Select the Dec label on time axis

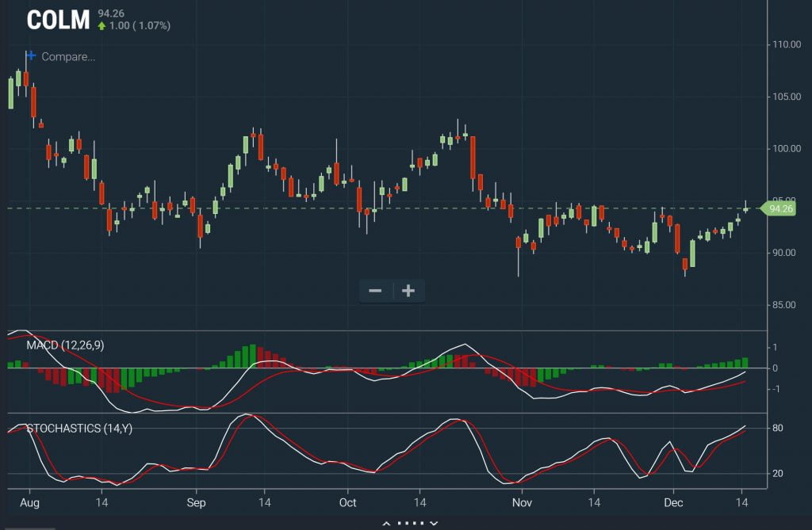pos(673,502)
